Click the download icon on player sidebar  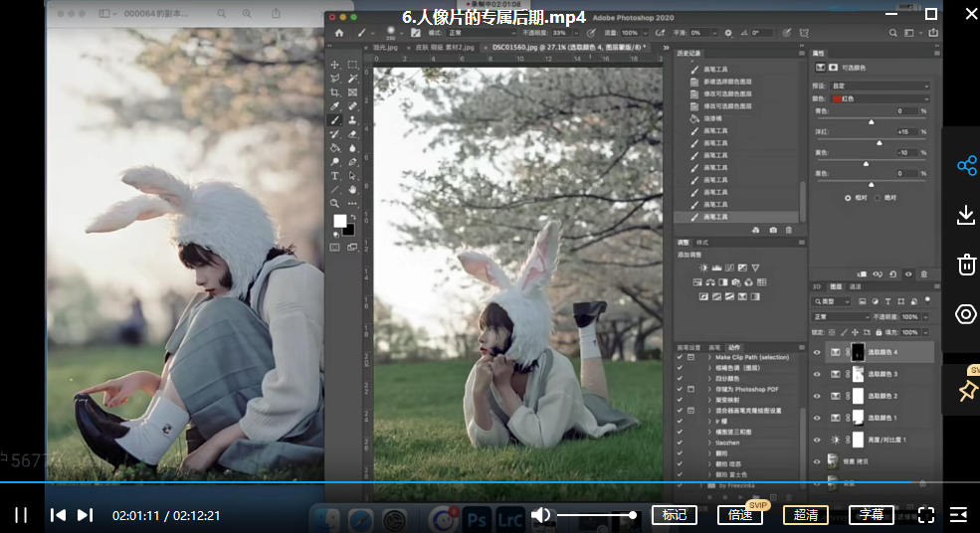click(x=965, y=215)
